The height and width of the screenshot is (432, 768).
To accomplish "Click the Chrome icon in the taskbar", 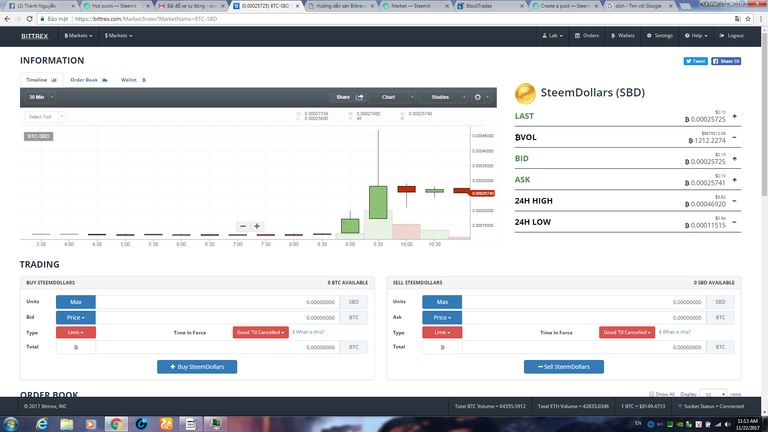I will tap(116, 424).
